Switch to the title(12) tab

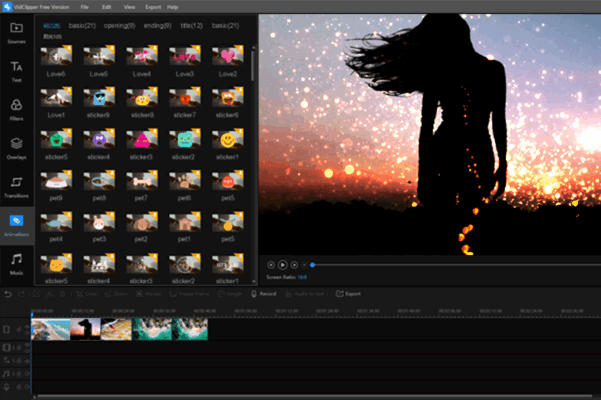[x=191, y=26]
